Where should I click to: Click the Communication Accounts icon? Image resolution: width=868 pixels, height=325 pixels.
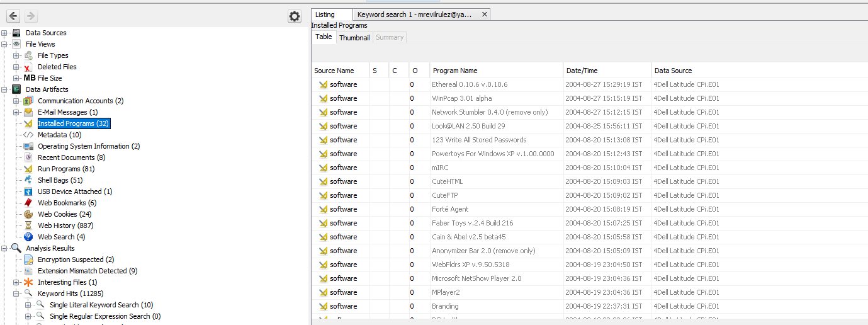tap(28, 101)
